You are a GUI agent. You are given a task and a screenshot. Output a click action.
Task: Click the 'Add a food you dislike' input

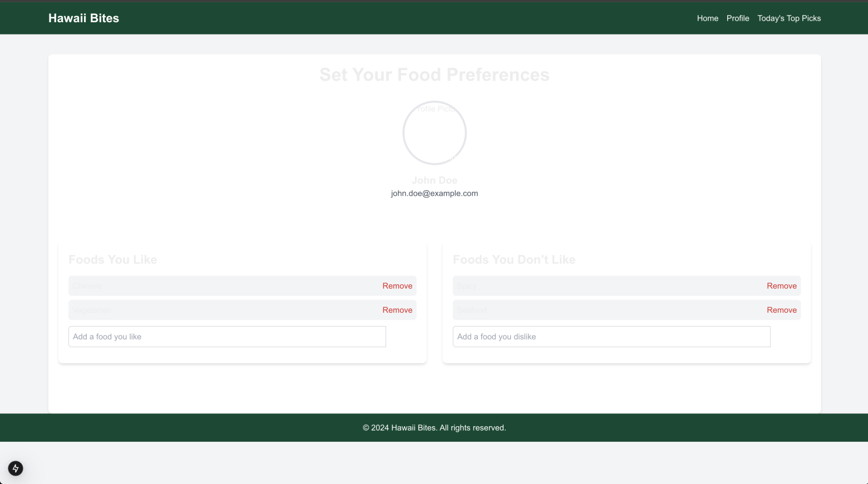coord(611,337)
